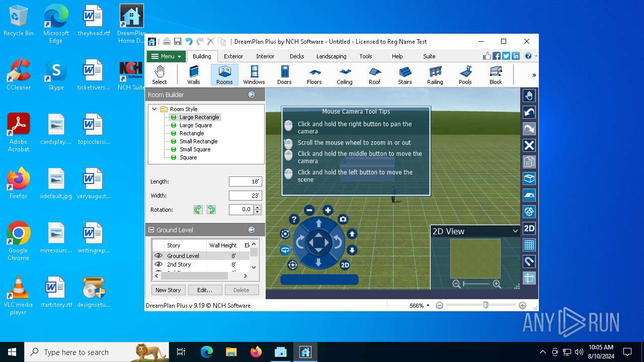Click the Length input field
Viewport: 644px width, 362px height.
pos(245,182)
